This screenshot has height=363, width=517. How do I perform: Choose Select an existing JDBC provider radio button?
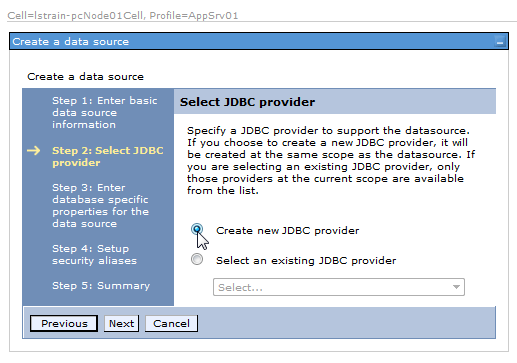click(x=197, y=259)
